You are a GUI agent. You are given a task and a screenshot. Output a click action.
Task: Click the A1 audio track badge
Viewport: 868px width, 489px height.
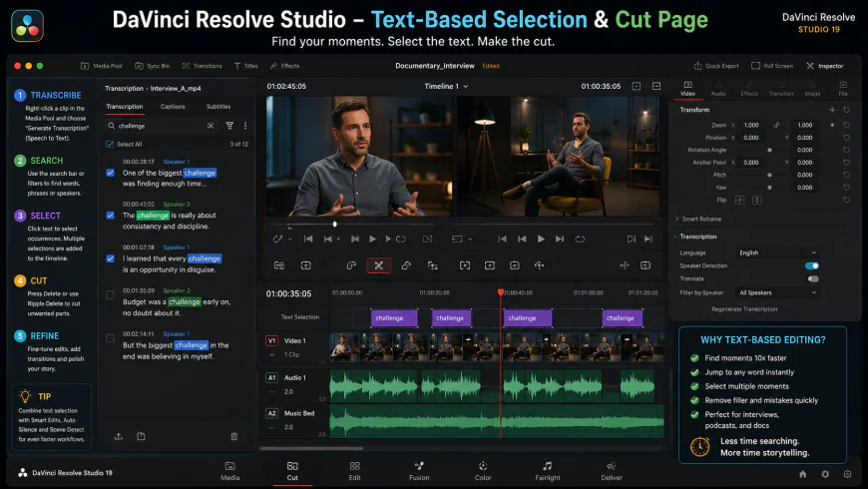pyautogui.click(x=271, y=377)
